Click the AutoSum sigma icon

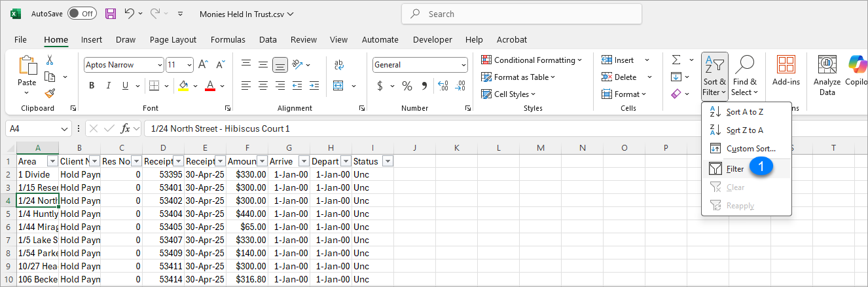click(x=676, y=60)
